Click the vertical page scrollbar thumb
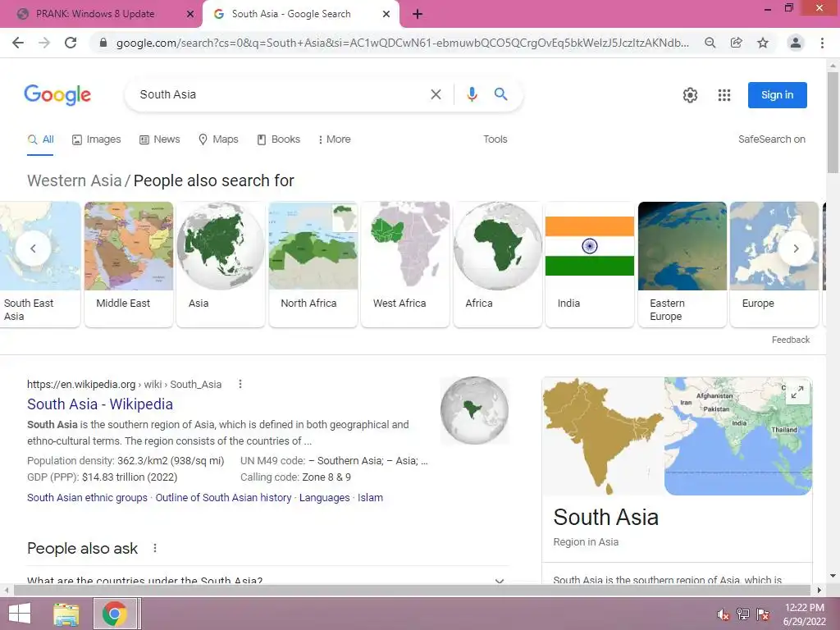The width and height of the screenshot is (840, 630). 833,122
